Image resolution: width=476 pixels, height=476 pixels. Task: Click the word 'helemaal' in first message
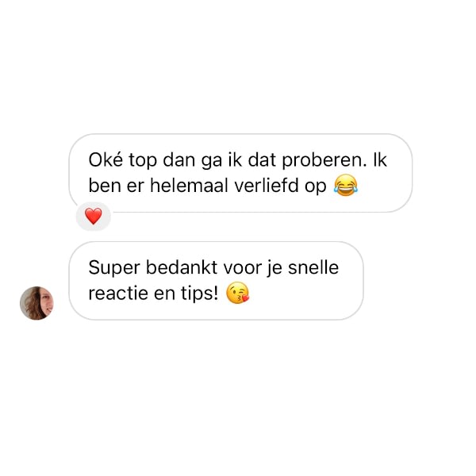point(189,185)
